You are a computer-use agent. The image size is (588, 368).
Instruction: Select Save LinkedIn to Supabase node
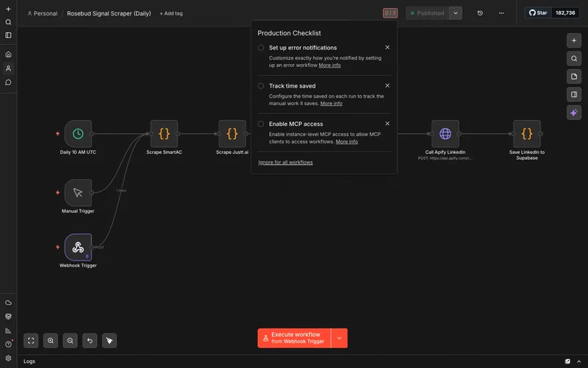(527, 134)
